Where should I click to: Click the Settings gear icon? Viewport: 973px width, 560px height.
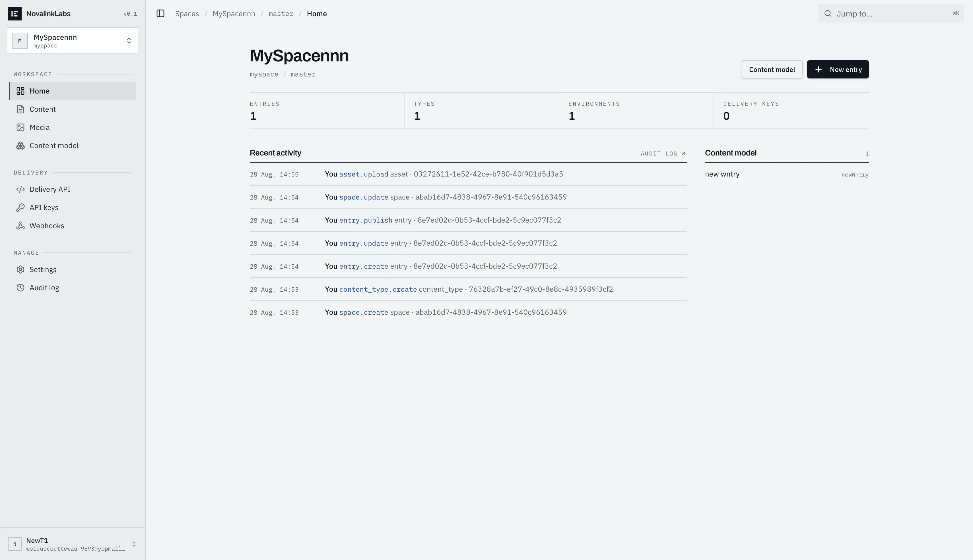(x=20, y=269)
